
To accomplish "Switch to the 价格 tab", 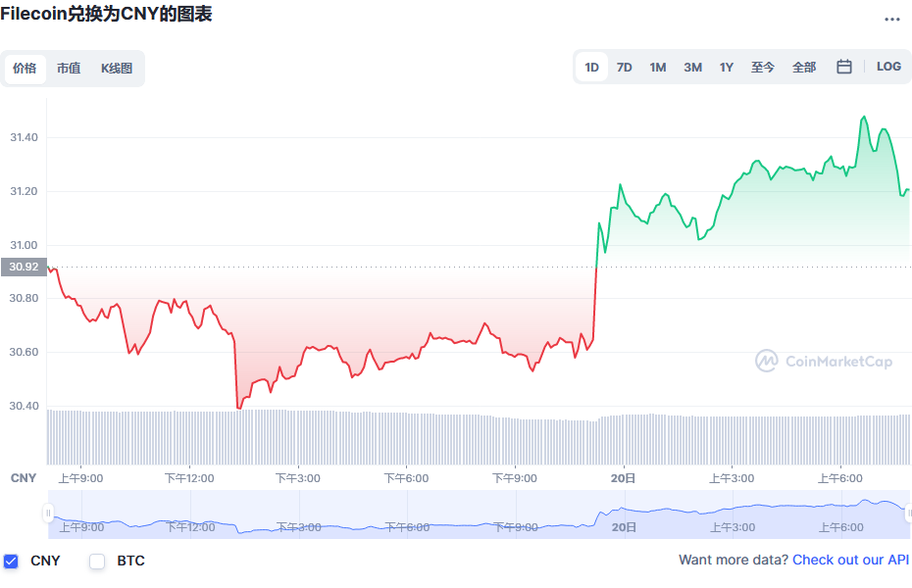I will [25, 68].
